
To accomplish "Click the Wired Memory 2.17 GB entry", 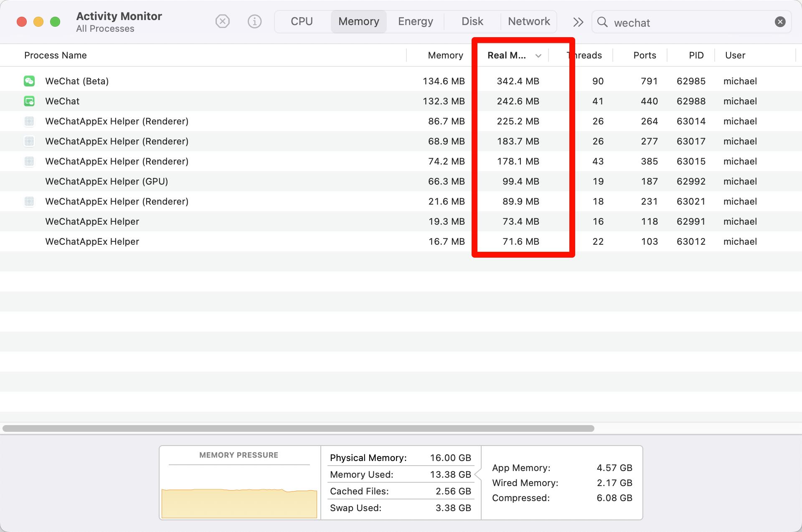I will tap(562, 483).
